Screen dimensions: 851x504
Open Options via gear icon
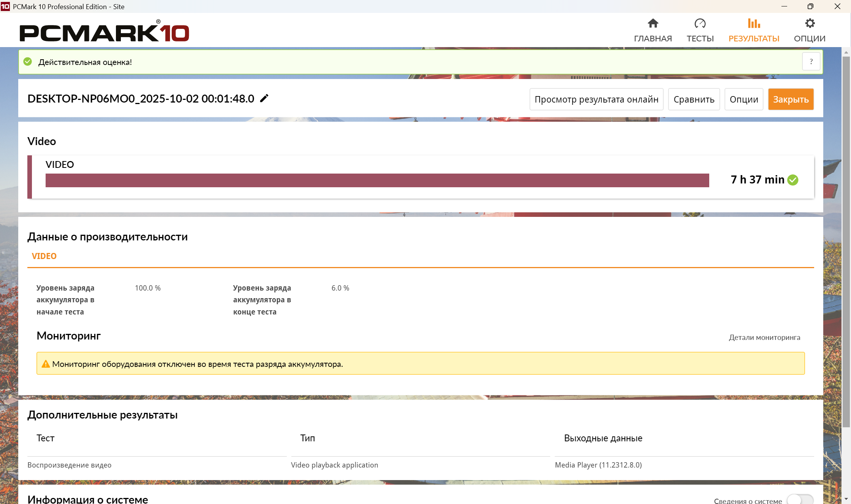pos(810,24)
